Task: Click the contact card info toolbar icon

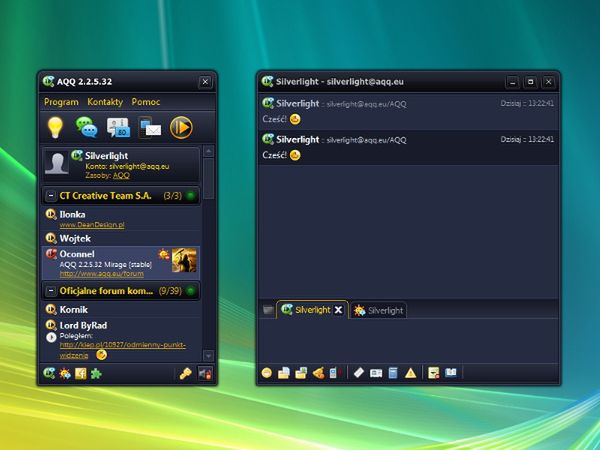Action: point(118,127)
